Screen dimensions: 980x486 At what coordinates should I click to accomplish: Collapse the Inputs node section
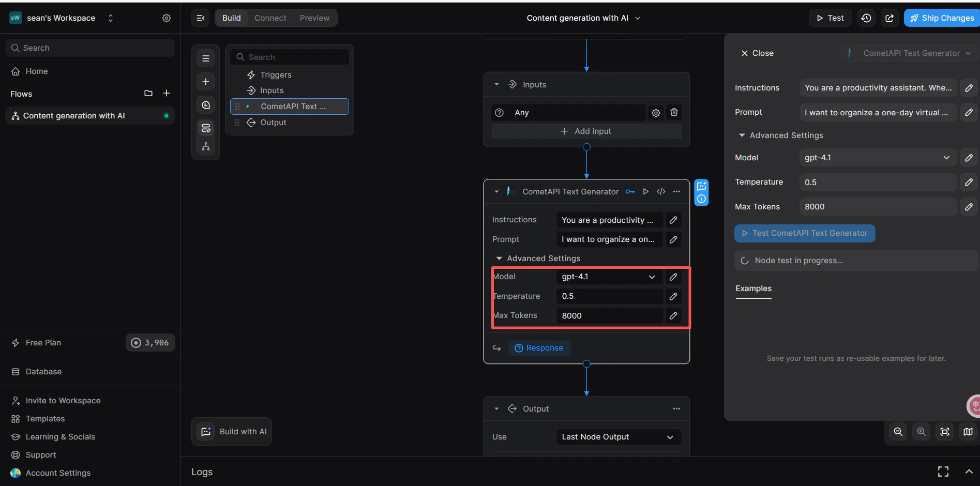(x=496, y=84)
